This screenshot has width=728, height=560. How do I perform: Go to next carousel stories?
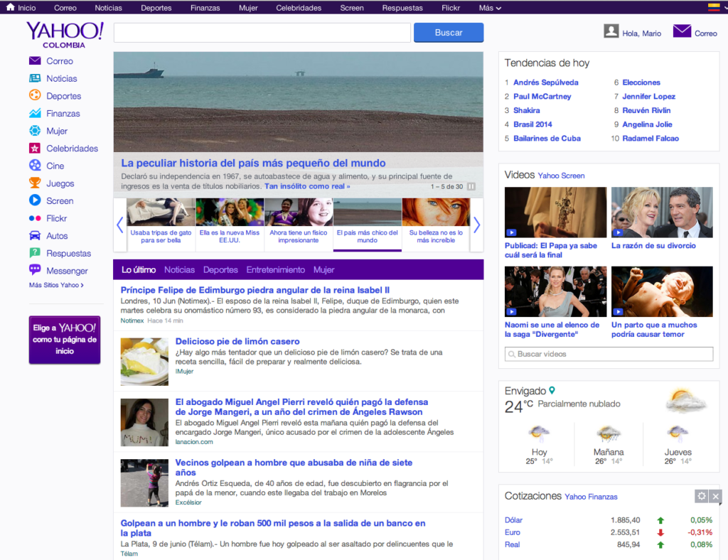(x=477, y=225)
